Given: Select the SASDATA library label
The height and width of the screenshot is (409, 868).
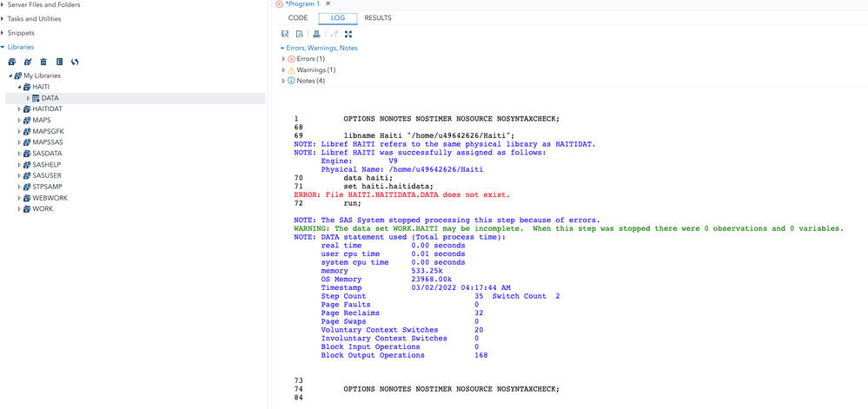Looking at the screenshot, I should (x=47, y=154).
